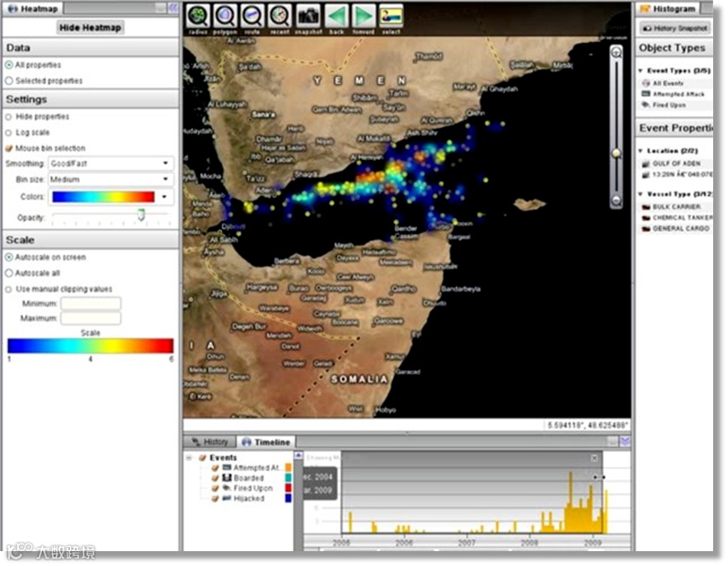
Task: Click the Hijacked ship icon in timeline legend
Action: [227, 498]
